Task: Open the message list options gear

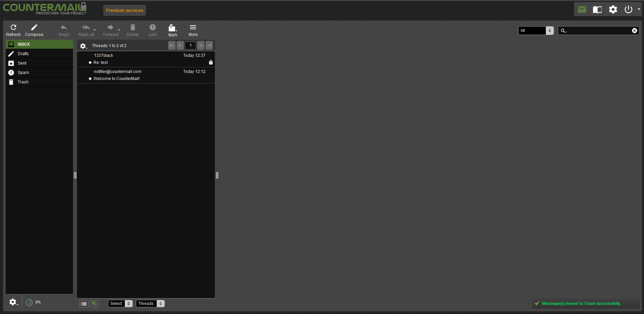Action: (83, 46)
